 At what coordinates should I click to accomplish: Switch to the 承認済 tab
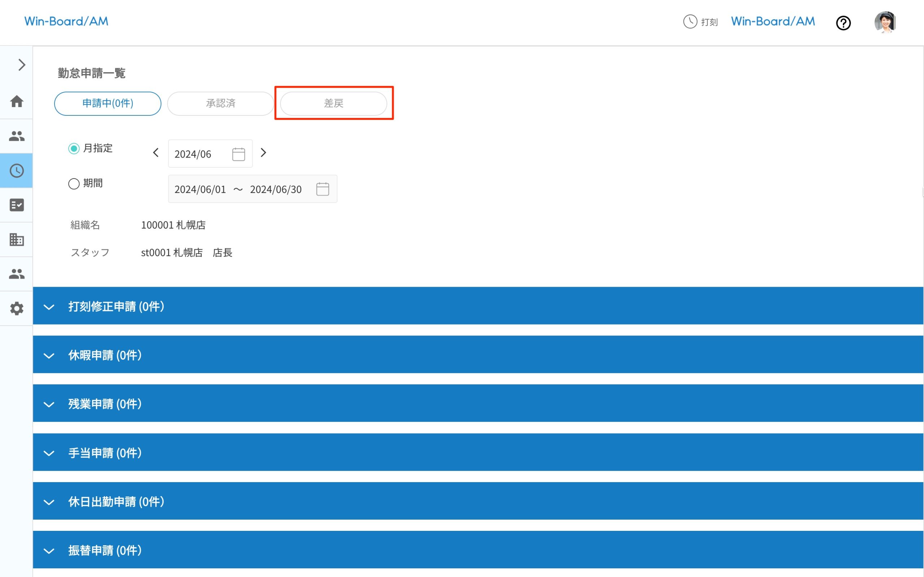pyautogui.click(x=220, y=103)
